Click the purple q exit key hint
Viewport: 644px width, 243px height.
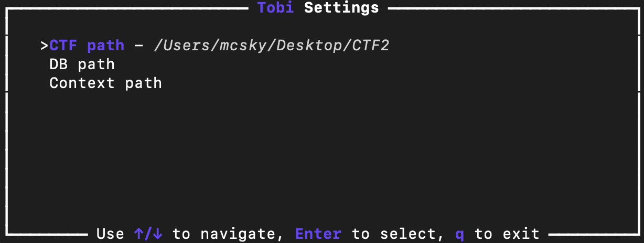(459, 235)
